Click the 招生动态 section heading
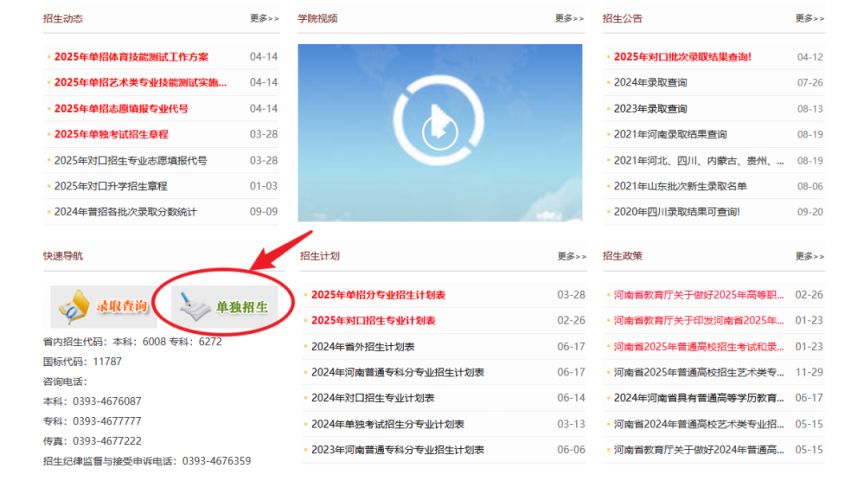 (x=63, y=18)
